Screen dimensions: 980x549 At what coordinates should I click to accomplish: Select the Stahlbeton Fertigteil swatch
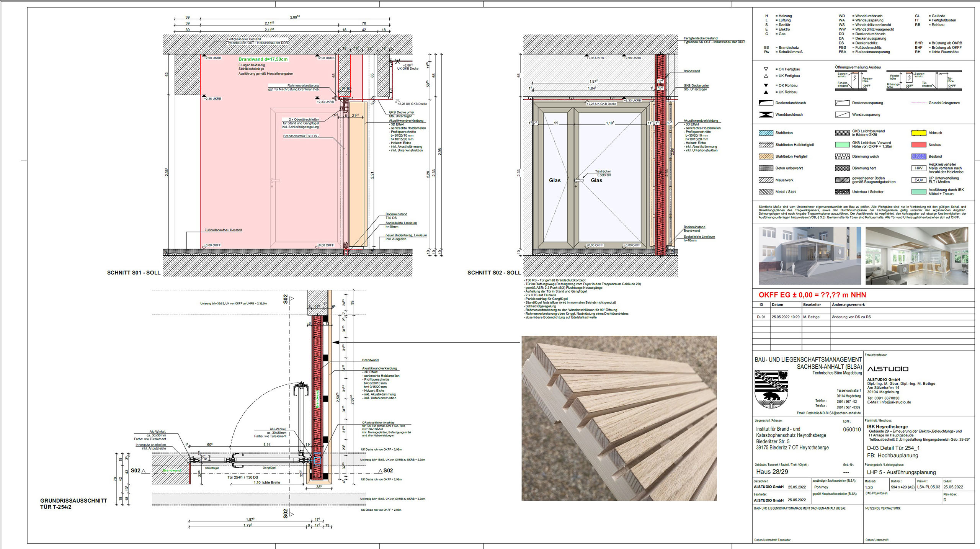(766, 157)
